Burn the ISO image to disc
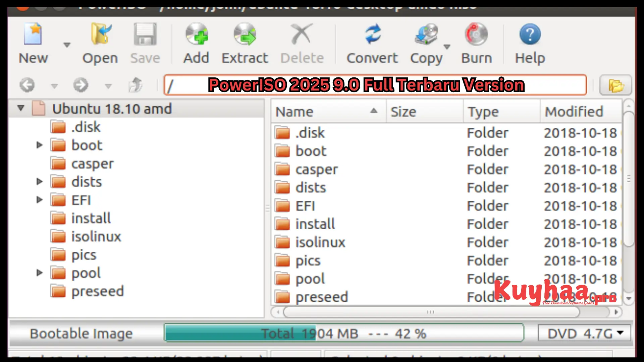This screenshot has width=644, height=362. point(476,43)
